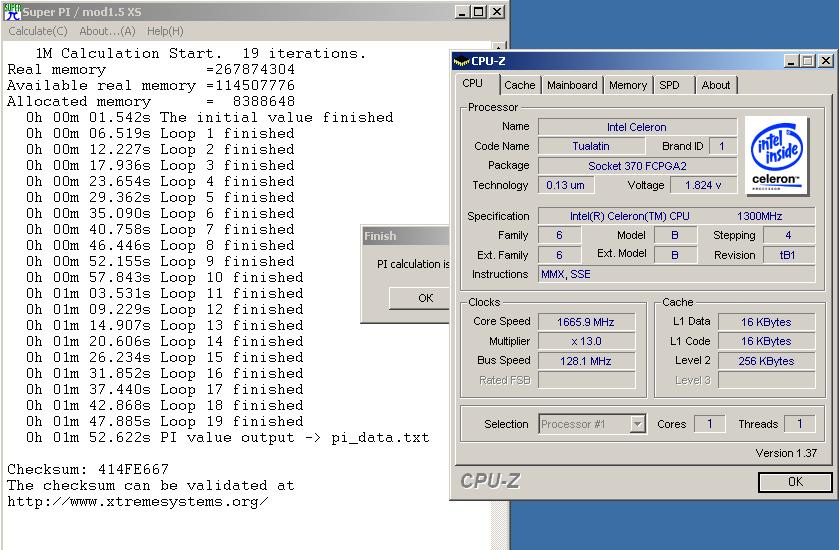The height and width of the screenshot is (550, 839).
Task: Minimize the Super PI window
Action: pos(462,12)
